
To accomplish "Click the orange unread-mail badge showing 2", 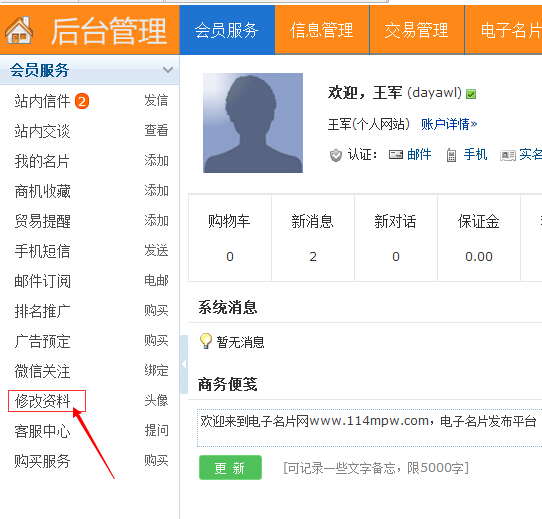I will (x=82, y=101).
